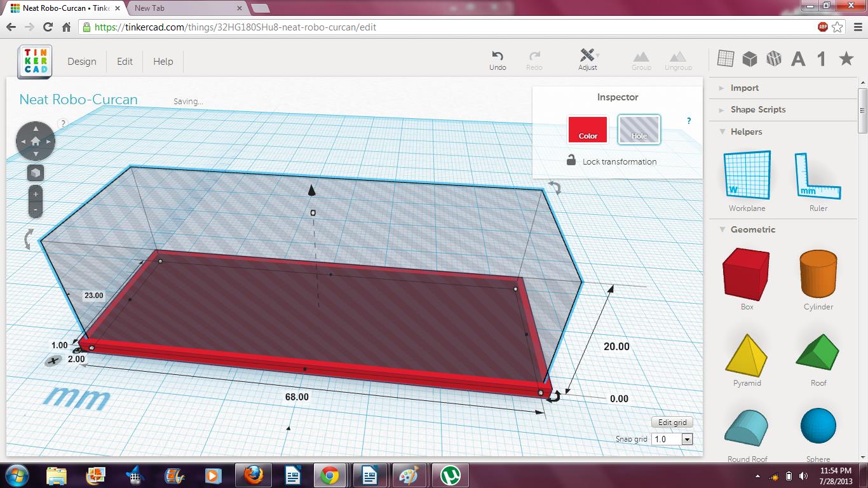Open the Adjust tool menu
868x488 pixels.
pyautogui.click(x=588, y=60)
